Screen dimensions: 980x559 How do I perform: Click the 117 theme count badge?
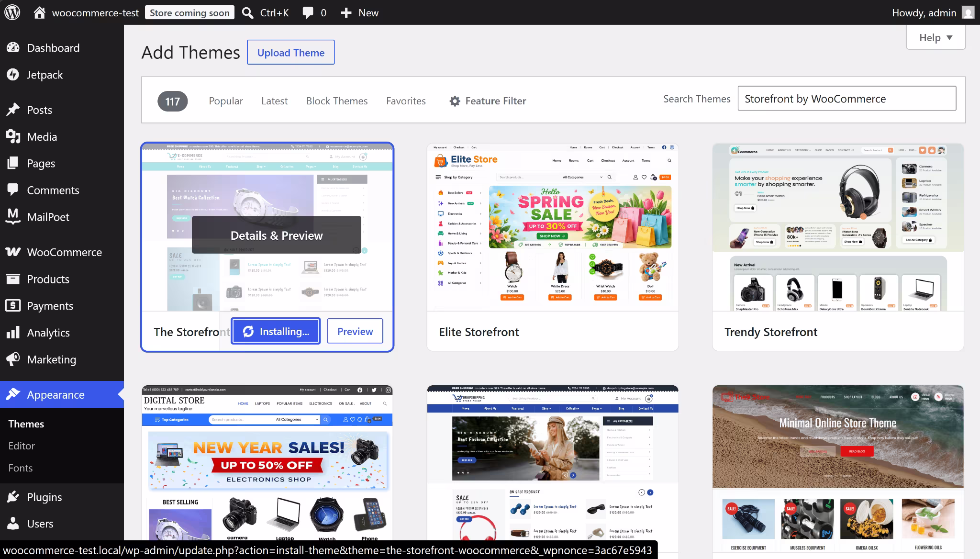click(172, 101)
